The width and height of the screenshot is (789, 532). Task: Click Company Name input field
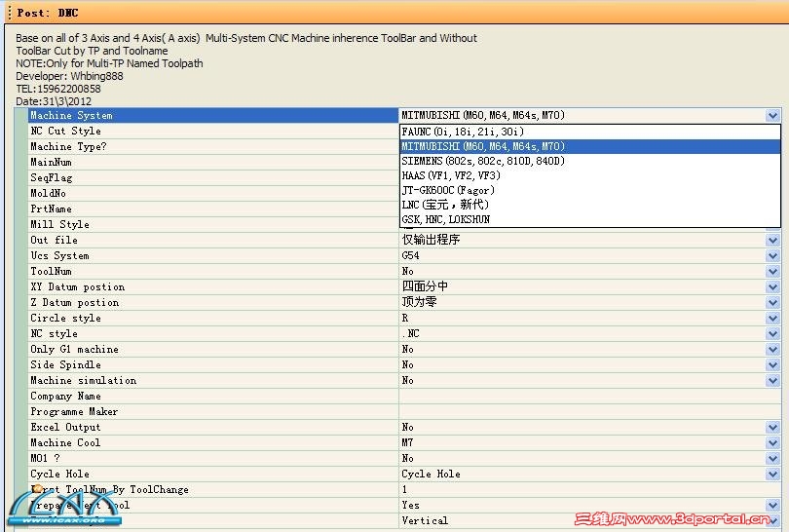(x=589, y=397)
